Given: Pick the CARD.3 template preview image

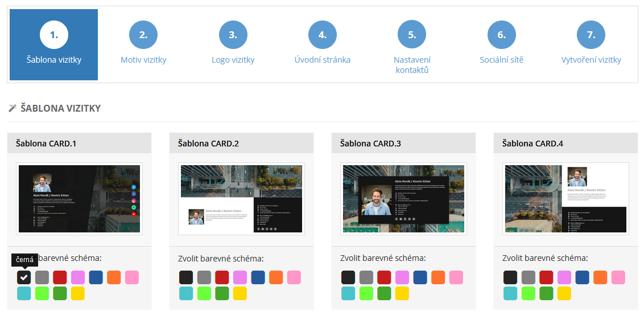Looking at the screenshot, I should [x=403, y=199].
